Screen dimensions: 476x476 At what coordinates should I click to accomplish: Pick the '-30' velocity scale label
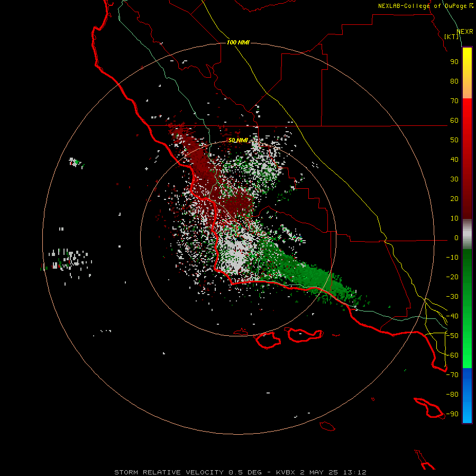452,297
